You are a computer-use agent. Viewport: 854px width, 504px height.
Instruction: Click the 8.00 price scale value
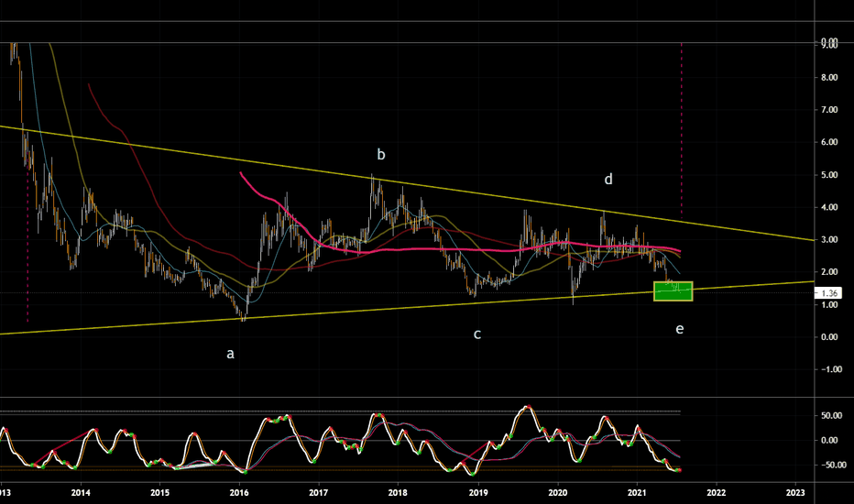829,77
